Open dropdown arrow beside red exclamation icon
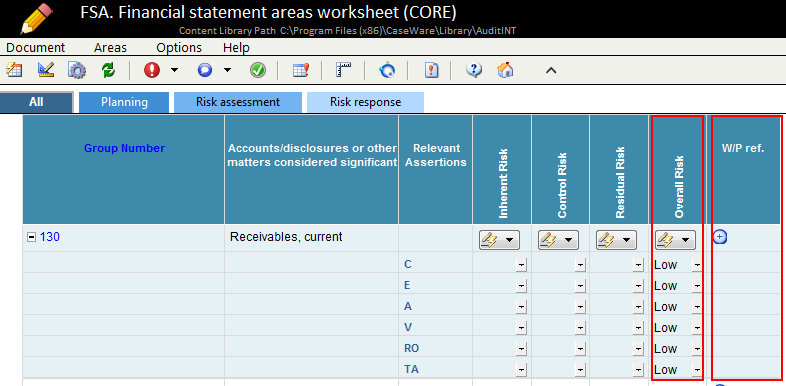 pos(174,70)
